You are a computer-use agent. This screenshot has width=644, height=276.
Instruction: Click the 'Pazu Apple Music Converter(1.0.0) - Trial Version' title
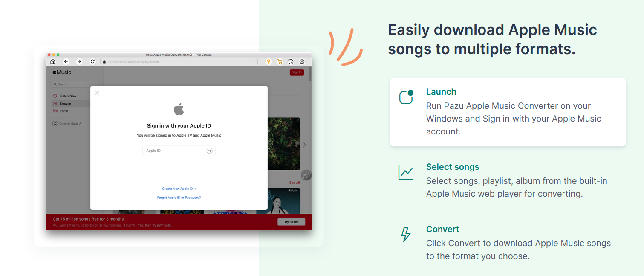tap(179, 55)
